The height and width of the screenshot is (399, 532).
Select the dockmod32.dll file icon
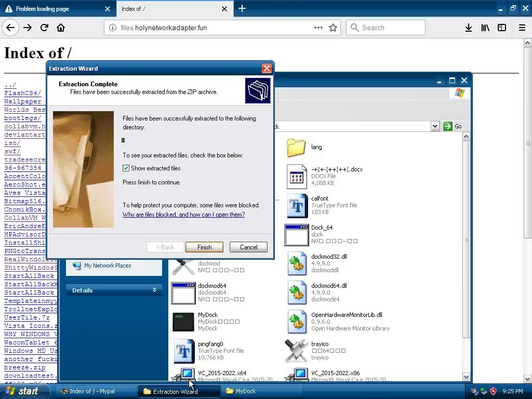pos(297,263)
